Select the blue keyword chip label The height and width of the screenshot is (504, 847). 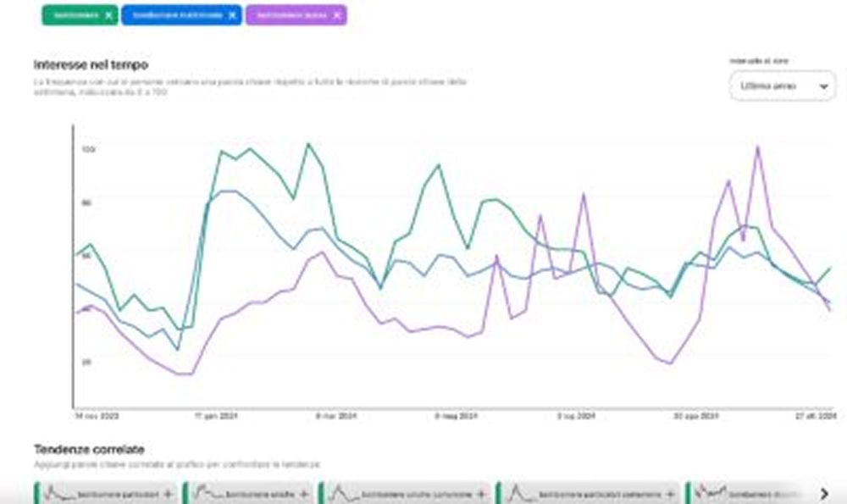point(177,15)
